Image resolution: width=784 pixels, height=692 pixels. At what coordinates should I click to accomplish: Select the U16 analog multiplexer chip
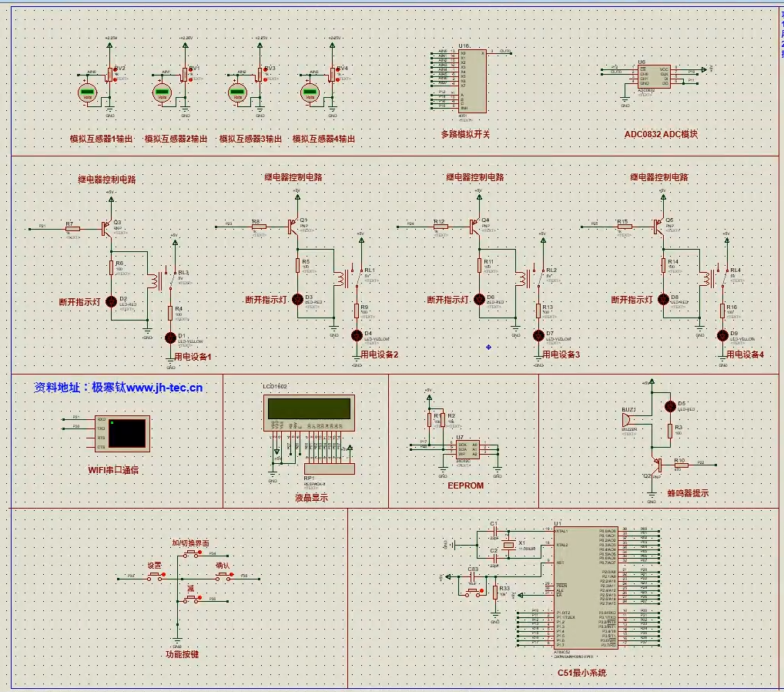473,81
